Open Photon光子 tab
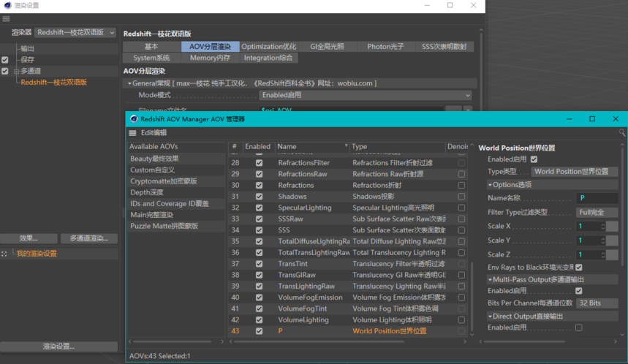The height and width of the screenshot is (364, 628). coord(385,47)
